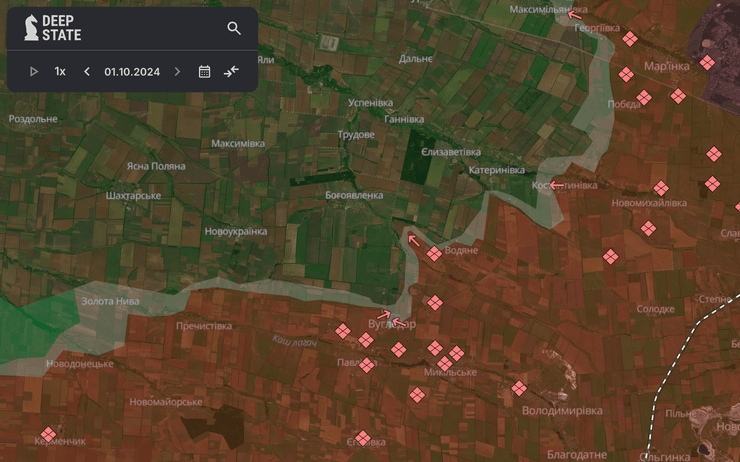Image resolution: width=740 pixels, height=462 pixels.
Task: Change the 1x playback speed
Action: click(x=60, y=71)
